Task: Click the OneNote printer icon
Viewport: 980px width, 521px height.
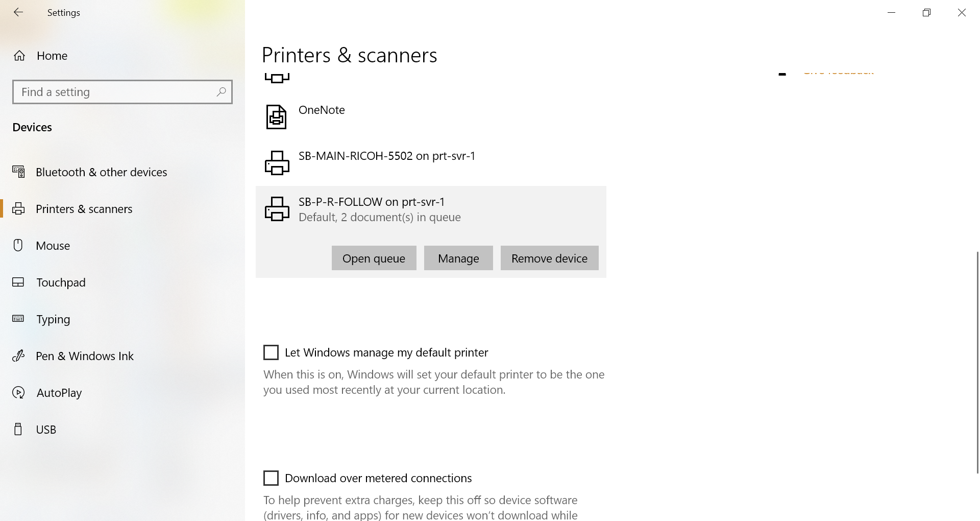Action: pos(277,116)
